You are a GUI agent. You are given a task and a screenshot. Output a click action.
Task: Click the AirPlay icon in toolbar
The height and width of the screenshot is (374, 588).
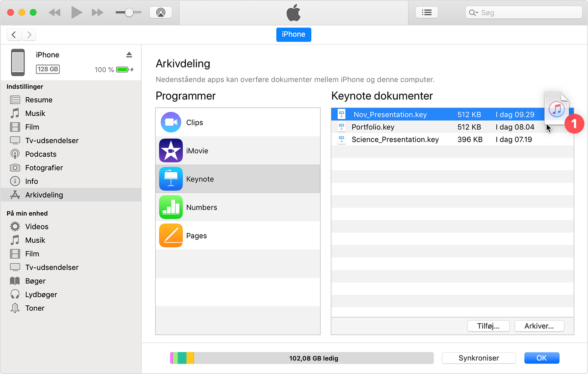click(161, 12)
